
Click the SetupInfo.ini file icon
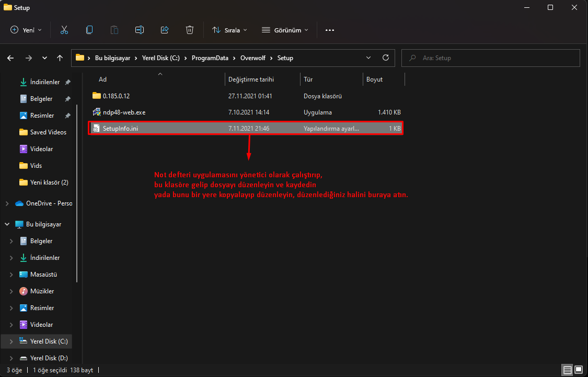(x=97, y=128)
